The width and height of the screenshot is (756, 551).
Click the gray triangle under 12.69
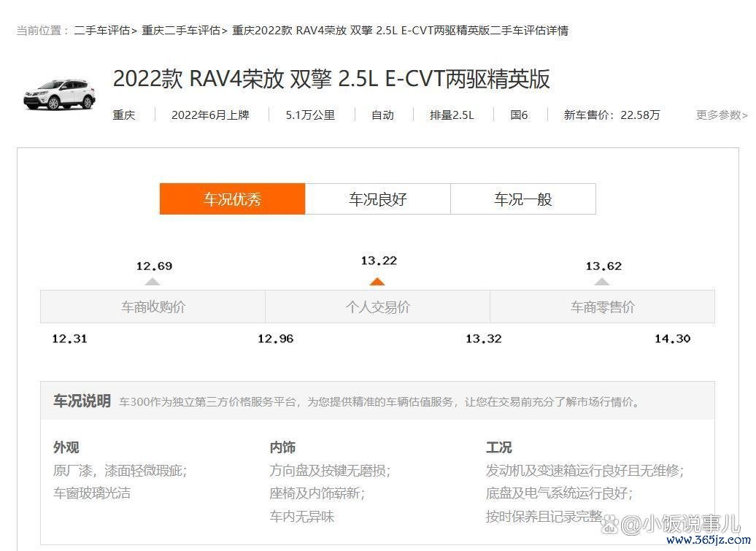153,282
